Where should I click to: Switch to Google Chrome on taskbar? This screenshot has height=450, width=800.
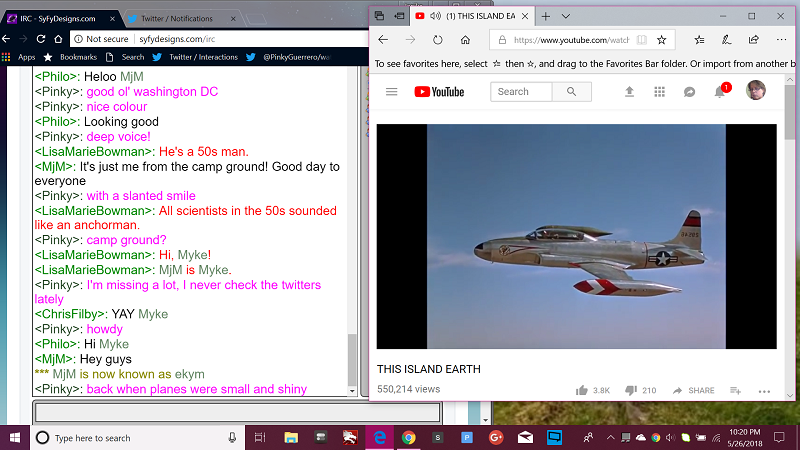408,438
